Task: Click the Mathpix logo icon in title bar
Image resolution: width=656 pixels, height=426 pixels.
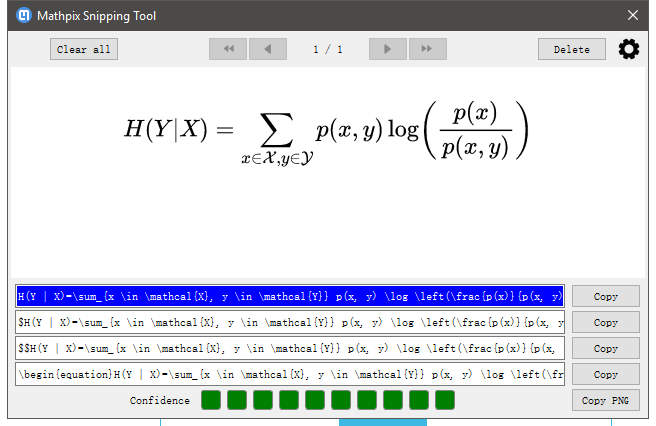Action: point(24,15)
